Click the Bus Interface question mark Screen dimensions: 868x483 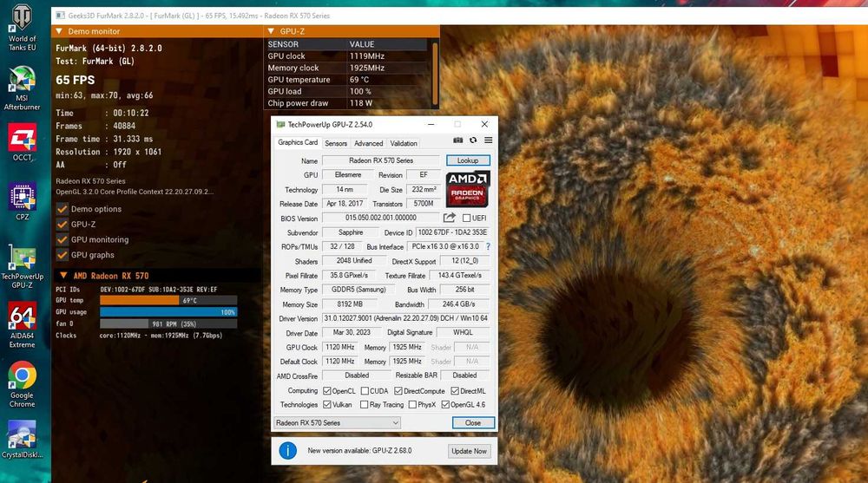point(488,247)
